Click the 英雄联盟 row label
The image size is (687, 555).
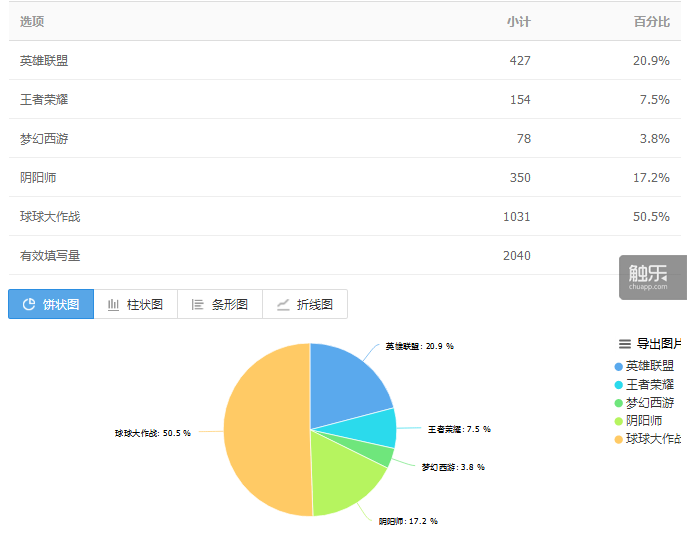44,60
